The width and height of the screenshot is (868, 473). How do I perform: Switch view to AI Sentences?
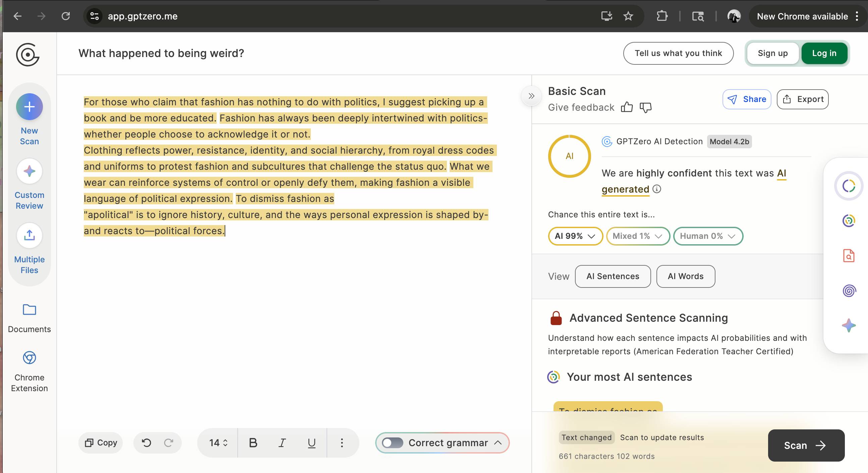pos(613,276)
